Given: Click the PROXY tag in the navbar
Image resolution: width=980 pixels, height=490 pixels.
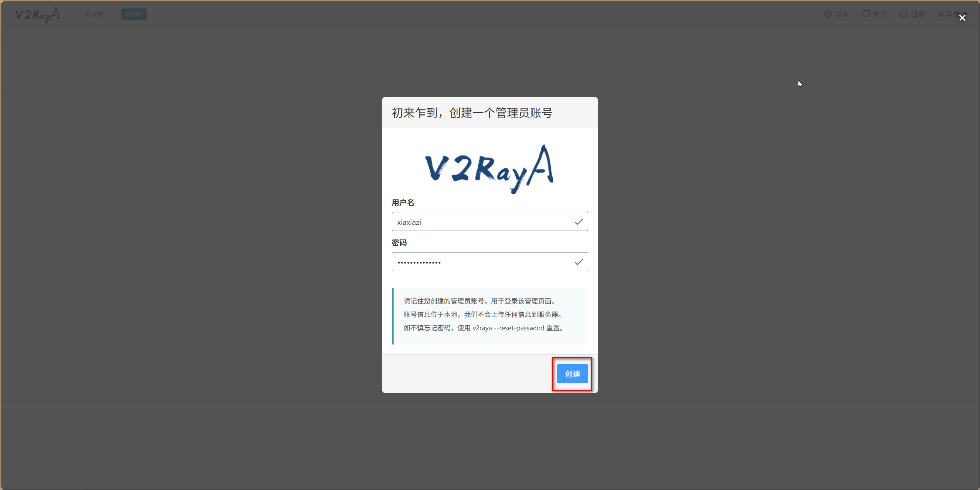Looking at the screenshot, I should coord(134,15).
